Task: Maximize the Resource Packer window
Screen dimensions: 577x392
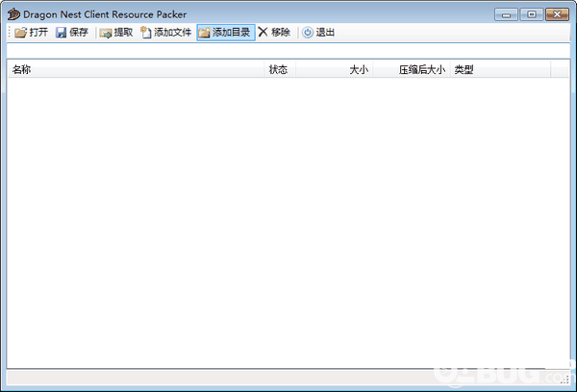Action: click(x=532, y=14)
